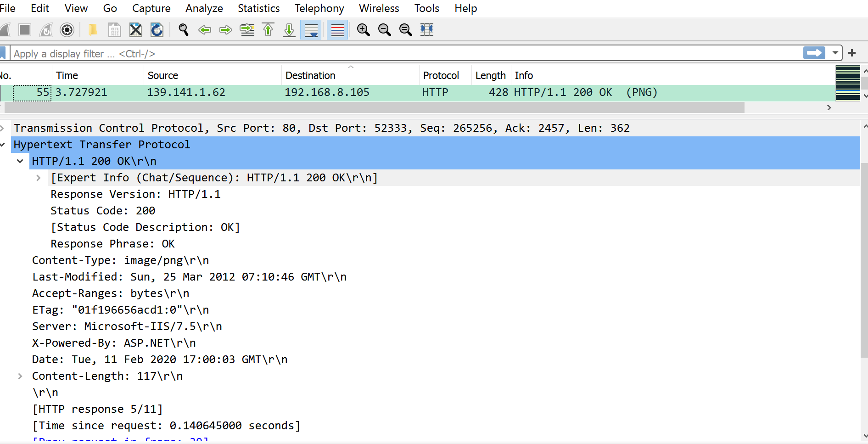
Task: Click the blue apply filter arrow button
Action: [x=813, y=53]
